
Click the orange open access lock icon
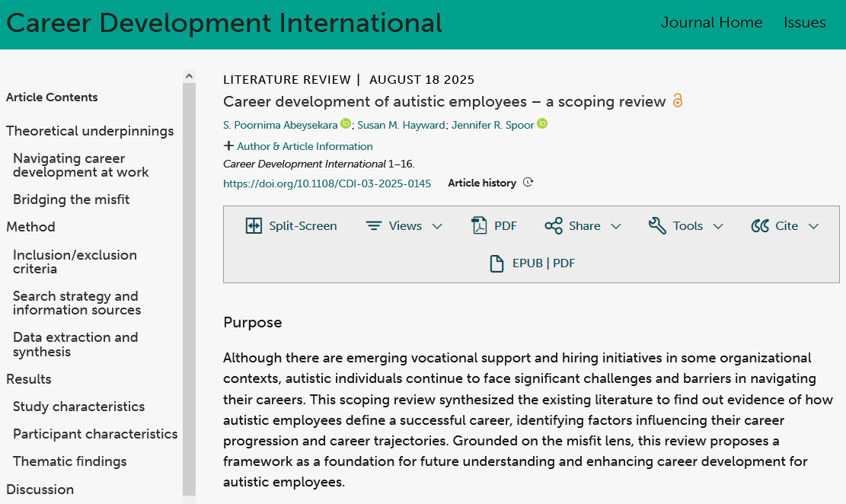pyautogui.click(x=678, y=101)
